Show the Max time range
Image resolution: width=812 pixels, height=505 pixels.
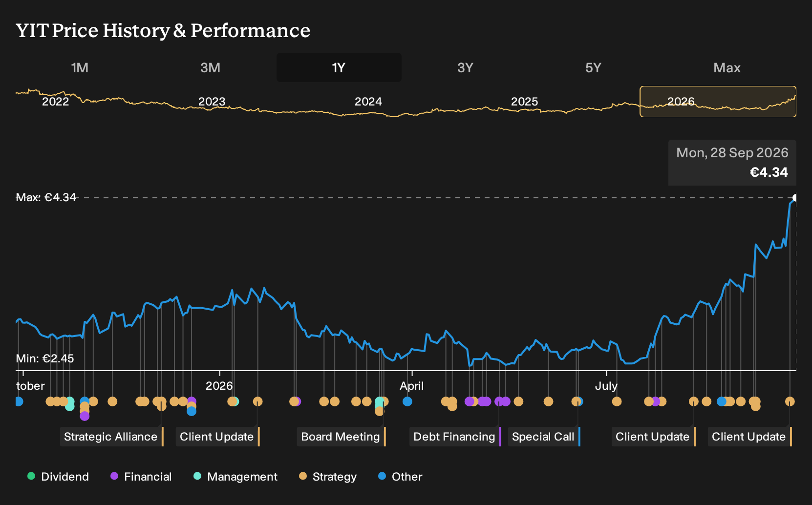click(x=727, y=67)
